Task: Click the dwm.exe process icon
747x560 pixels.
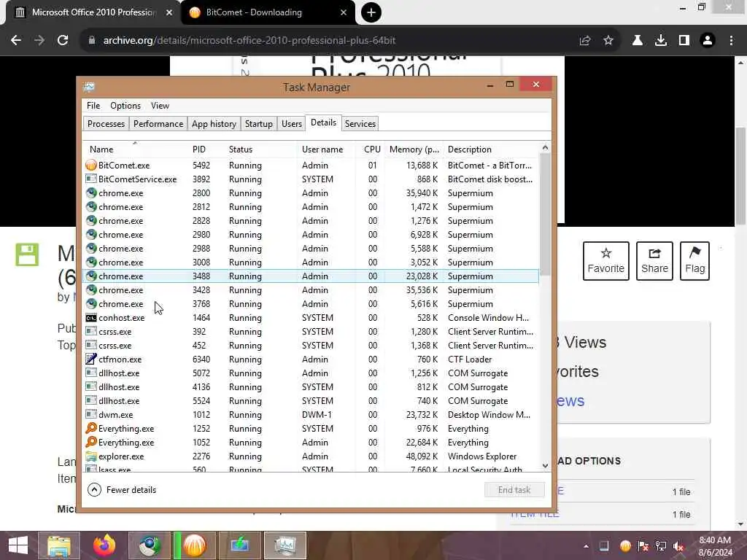Action: click(91, 415)
